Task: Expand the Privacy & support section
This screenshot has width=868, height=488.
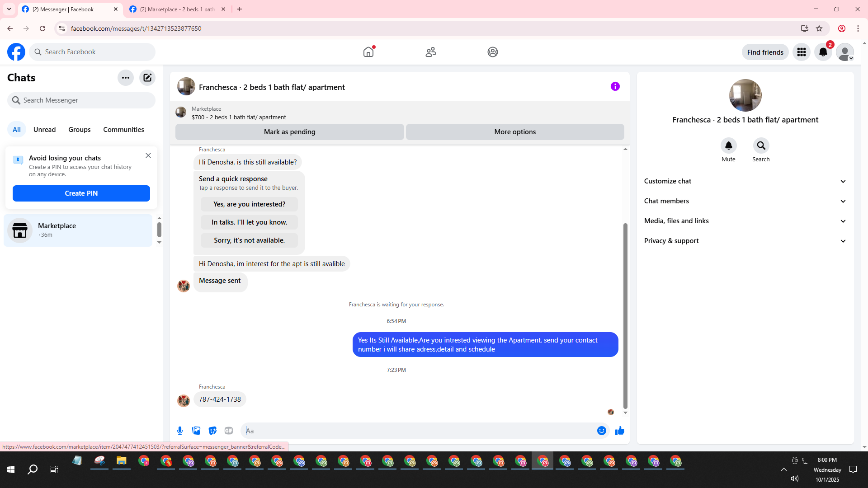Action: (x=745, y=241)
